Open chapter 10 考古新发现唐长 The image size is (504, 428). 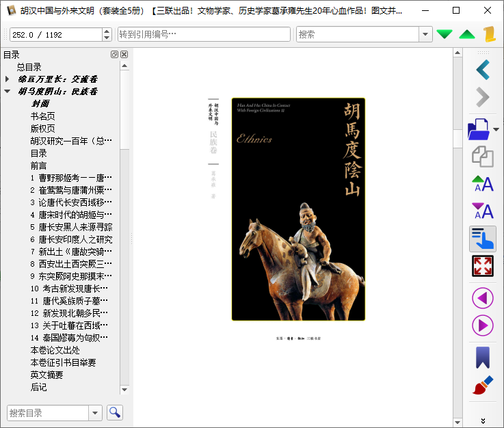point(69,289)
